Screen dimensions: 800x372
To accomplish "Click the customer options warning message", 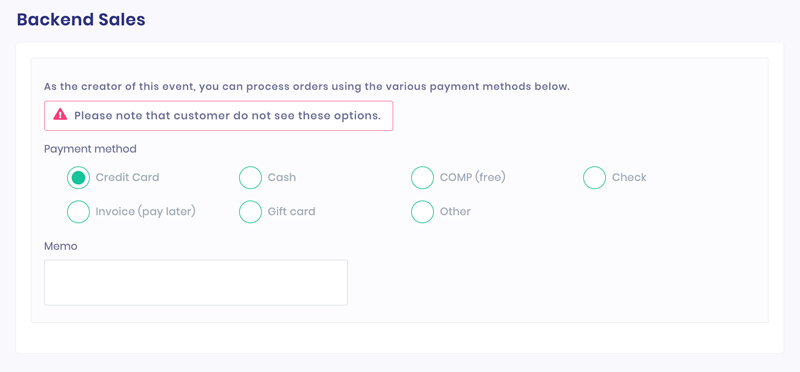I will (218, 115).
